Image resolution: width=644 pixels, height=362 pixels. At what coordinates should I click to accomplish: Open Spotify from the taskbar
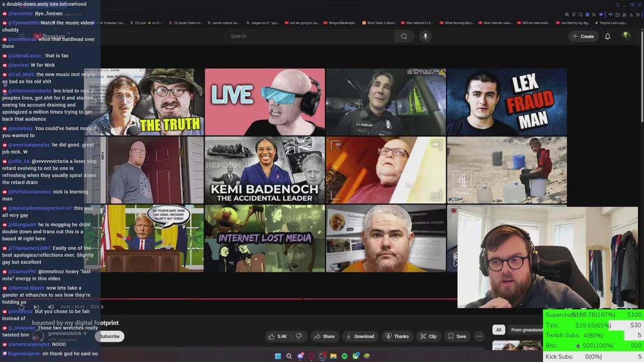click(345, 356)
